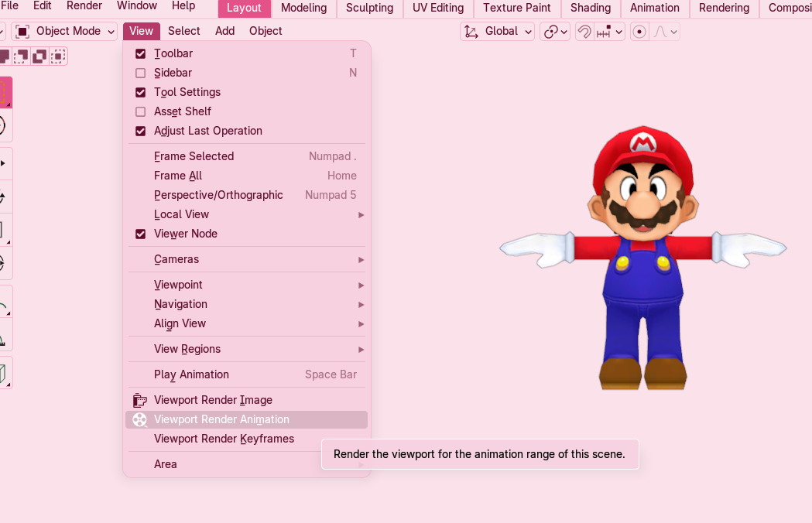Click the pivot point icon

point(550,32)
